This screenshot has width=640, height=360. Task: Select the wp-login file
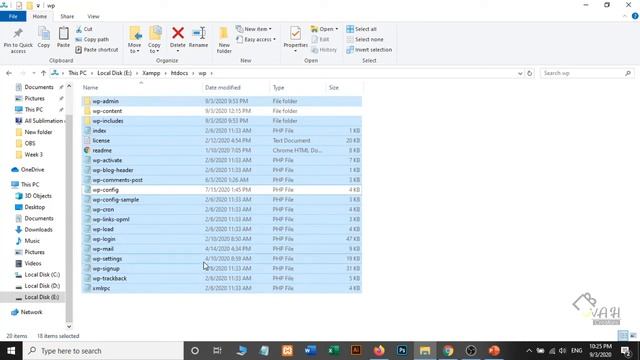pos(222,239)
